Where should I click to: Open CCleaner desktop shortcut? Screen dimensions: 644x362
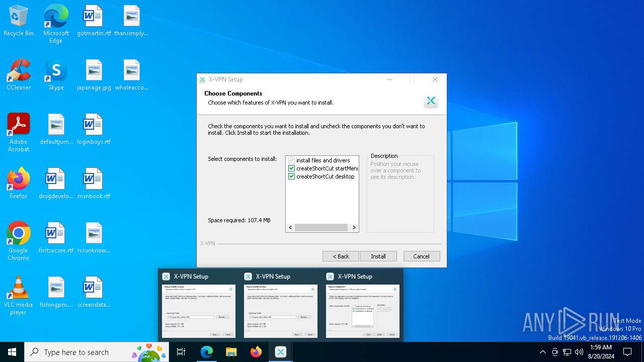click(x=19, y=75)
